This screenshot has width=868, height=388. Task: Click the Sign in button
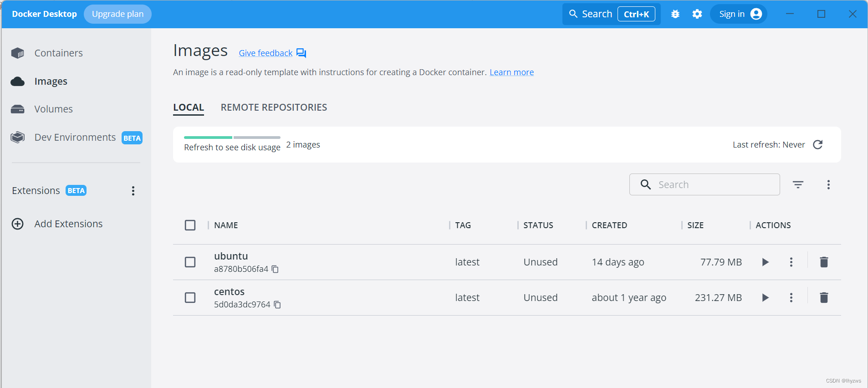pos(739,14)
